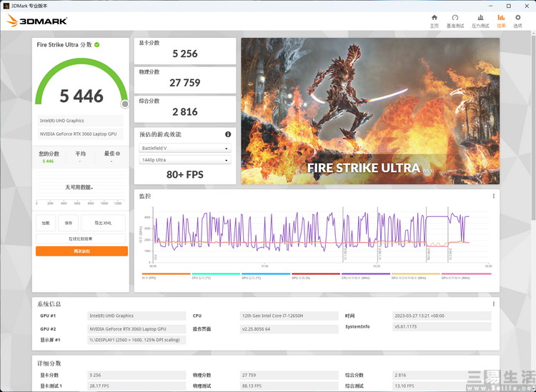This screenshot has height=392, width=536.
Task: Click the 加载 (Load) button
Action: (46, 223)
